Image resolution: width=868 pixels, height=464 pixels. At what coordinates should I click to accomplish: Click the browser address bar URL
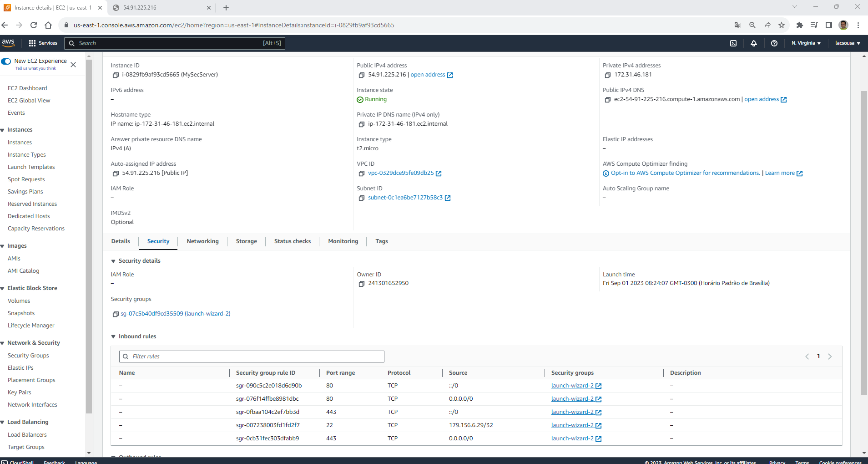[234, 25]
